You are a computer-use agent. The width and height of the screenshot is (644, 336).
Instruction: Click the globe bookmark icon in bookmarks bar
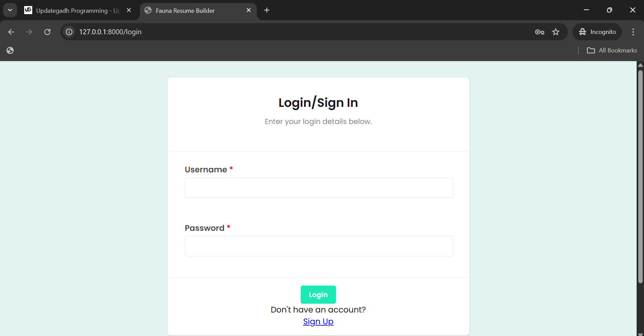pos(10,50)
